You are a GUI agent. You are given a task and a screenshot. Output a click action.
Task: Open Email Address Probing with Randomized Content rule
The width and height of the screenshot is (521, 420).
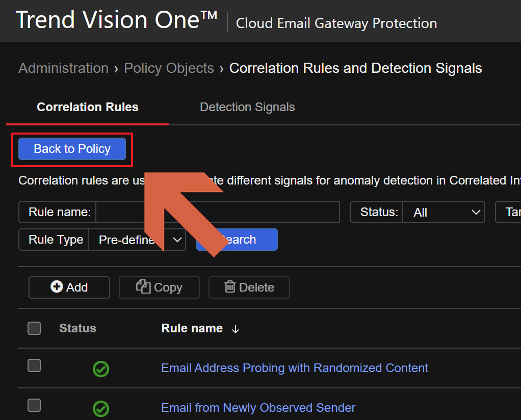[x=295, y=368]
